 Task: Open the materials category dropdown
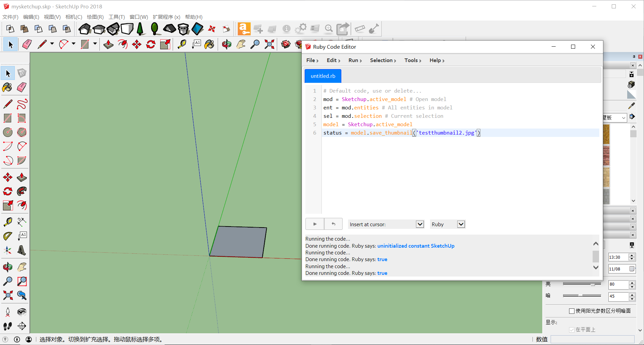[x=624, y=118]
